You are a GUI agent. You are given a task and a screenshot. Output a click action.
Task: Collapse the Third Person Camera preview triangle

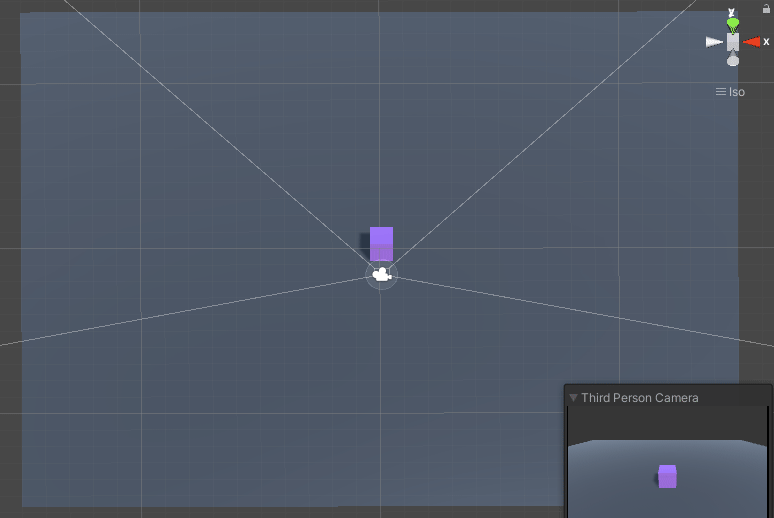pos(573,398)
